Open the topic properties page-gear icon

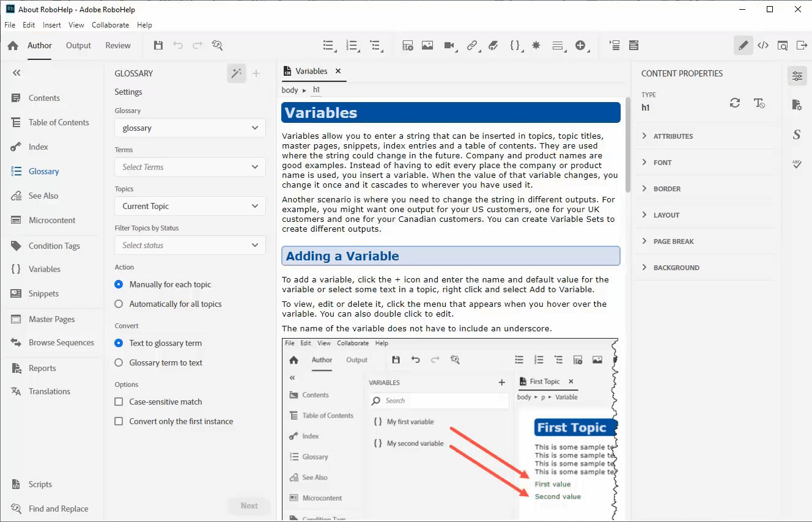pyautogui.click(x=797, y=105)
